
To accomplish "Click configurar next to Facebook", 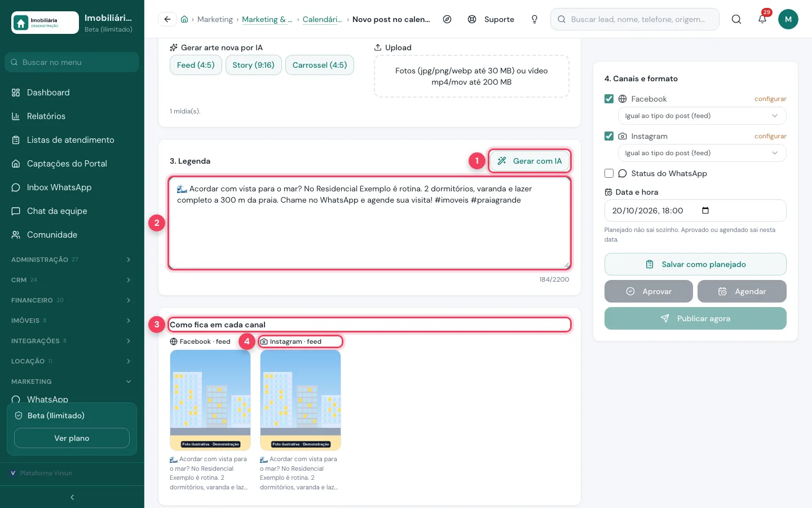I will [770, 99].
